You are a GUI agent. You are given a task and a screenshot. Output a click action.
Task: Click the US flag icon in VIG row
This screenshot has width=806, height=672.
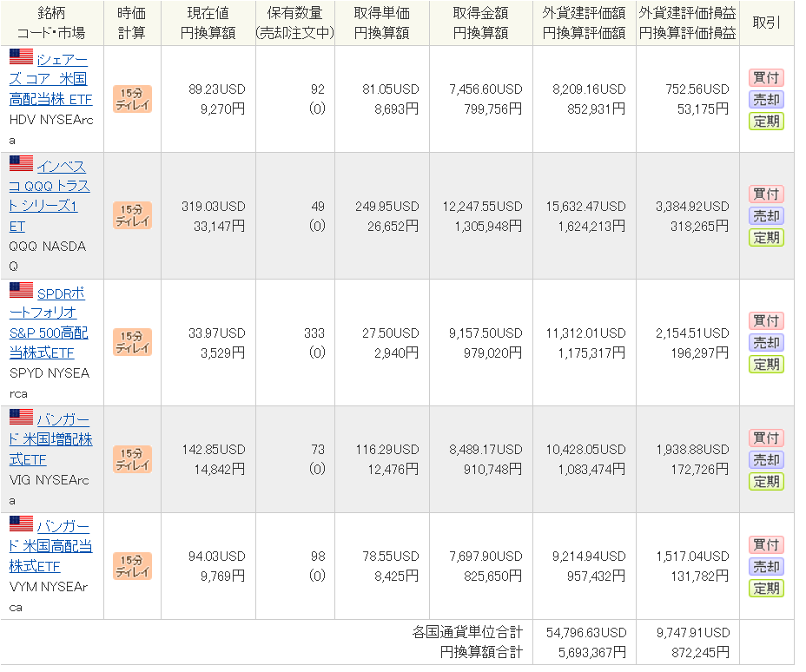point(21,417)
